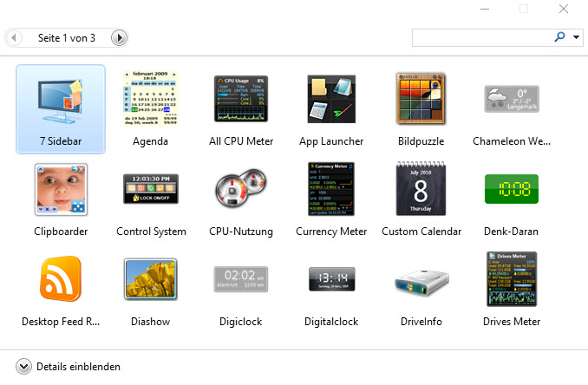The height and width of the screenshot is (385, 588).
Task: Click the 'Agenda' label text
Action: point(150,141)
